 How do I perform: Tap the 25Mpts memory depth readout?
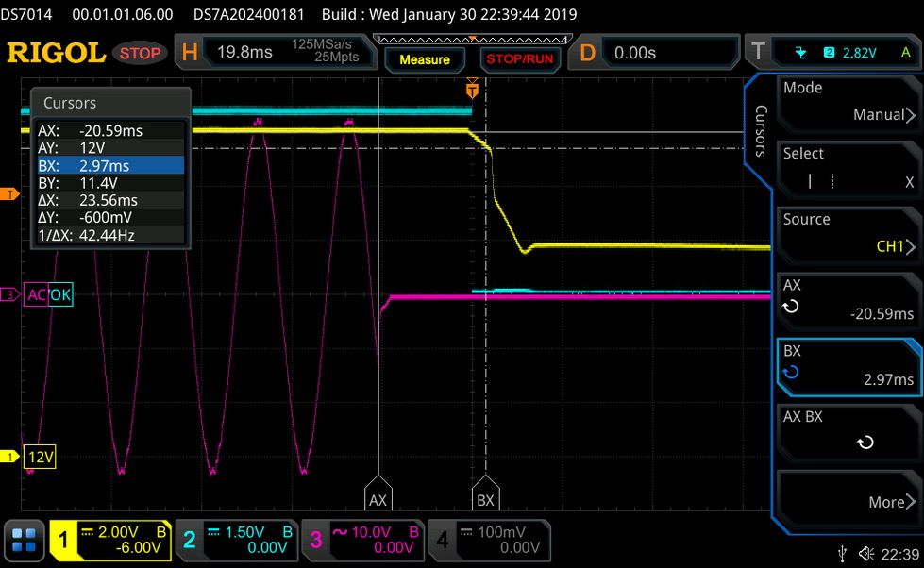click(x=337, y=58)
